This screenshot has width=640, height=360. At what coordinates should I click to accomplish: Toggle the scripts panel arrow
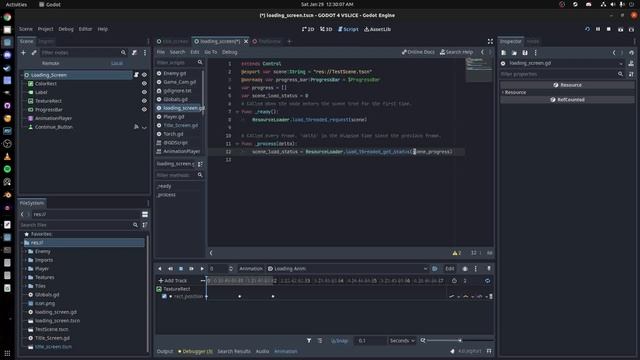click(211, 253)
